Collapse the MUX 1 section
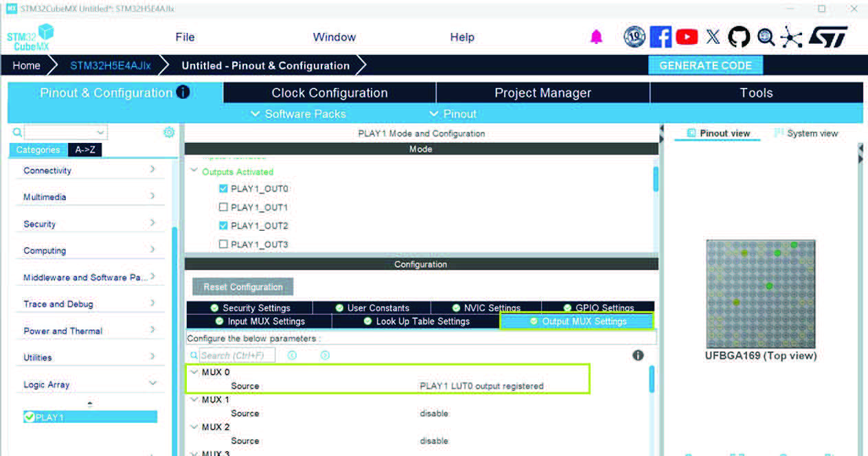The height and width of the screenshot is (456, 868). [194, 399]
